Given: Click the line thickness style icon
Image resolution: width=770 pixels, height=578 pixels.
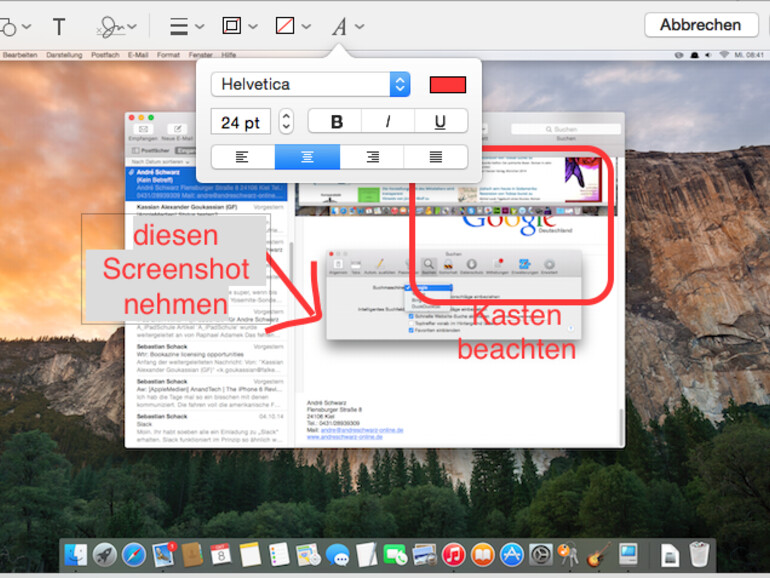Looking at the screenshot, I should coord(179,27).
